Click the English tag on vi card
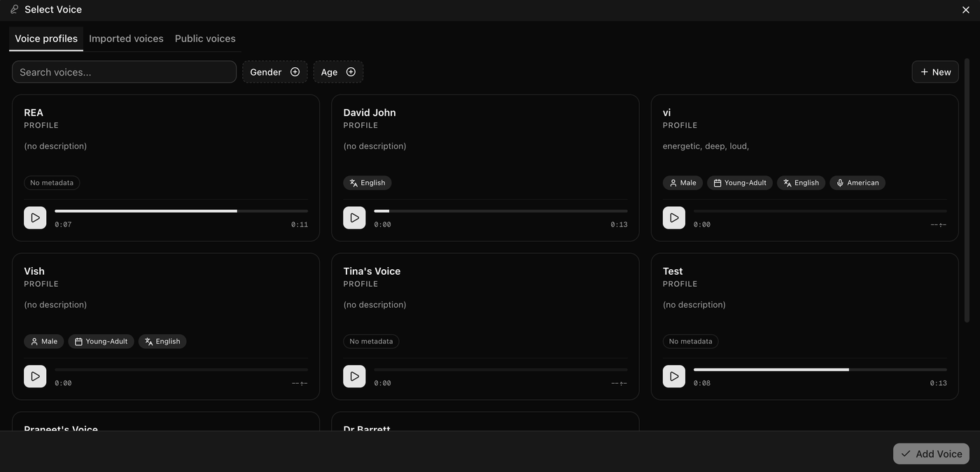The height and width of the screenshot is (472, 980). (801, 183)
